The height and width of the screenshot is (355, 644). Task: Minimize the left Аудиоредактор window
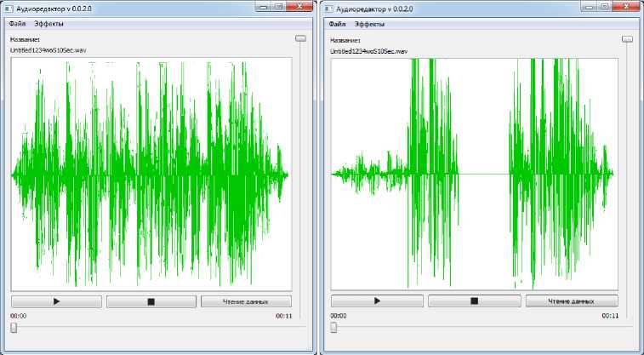(x=264, y=6)
